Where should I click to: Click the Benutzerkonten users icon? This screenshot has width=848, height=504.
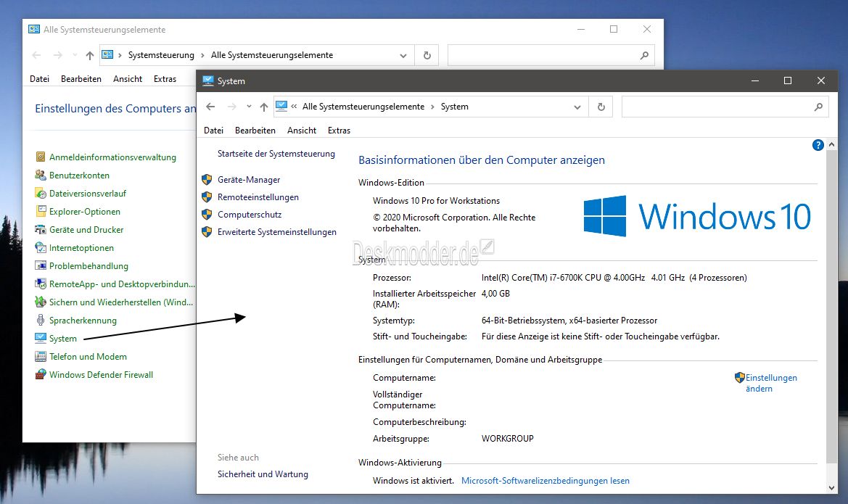tap(41, 175)
